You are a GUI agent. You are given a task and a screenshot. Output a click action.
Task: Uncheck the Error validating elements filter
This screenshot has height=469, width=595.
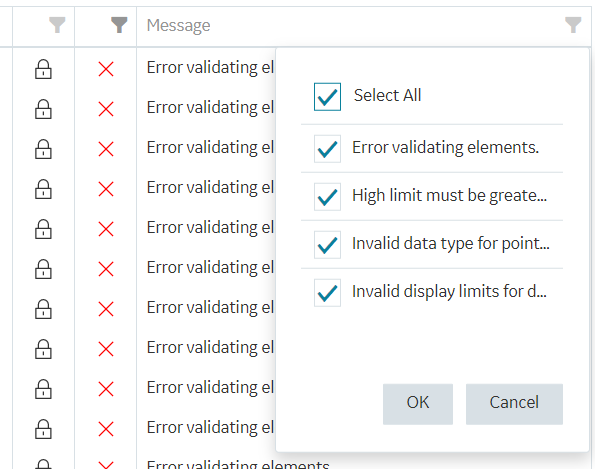point(327,149)
